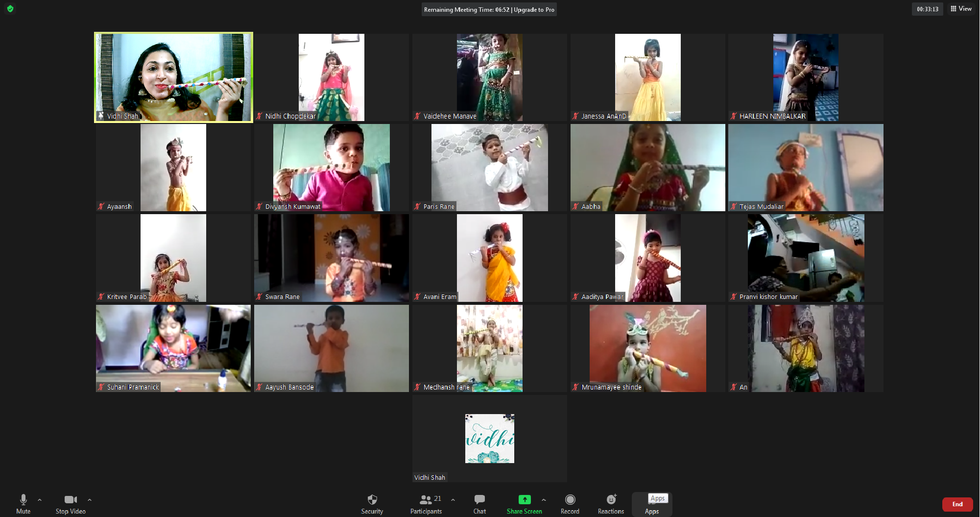This screenshot has width=980, height=517.
Task: Click the Apps tooltip label
Action: (x=658, y=498)
